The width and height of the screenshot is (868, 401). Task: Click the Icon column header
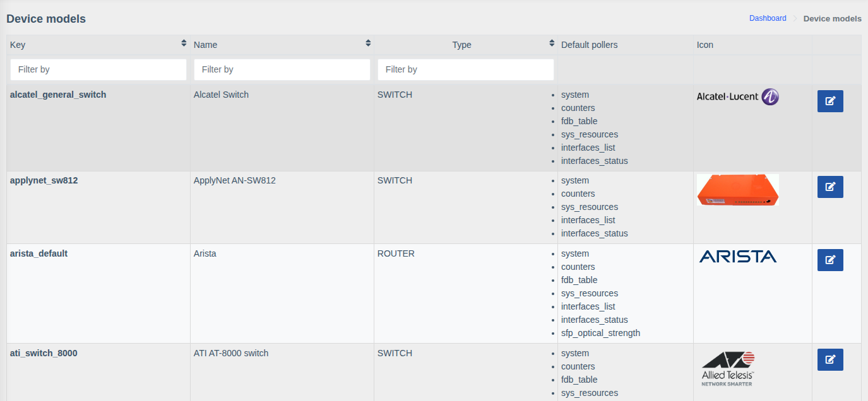pyautogui.click(x=705, y=45)
